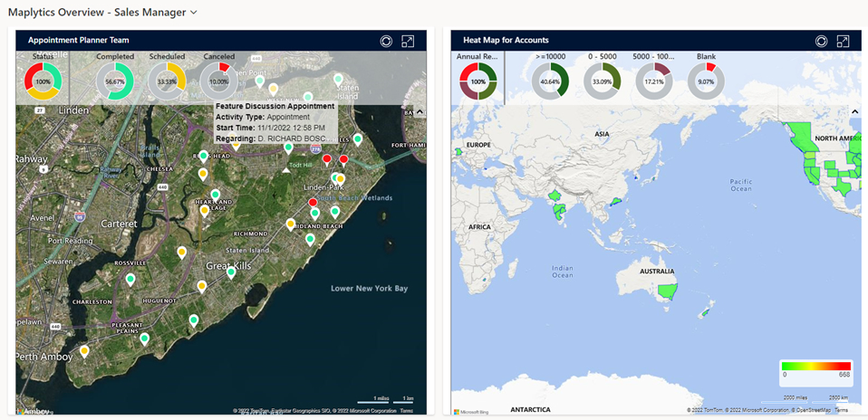The image size is (868, 420).
Task: Click the Carteret label on satellite map
Action: click(x=119, y=224)
